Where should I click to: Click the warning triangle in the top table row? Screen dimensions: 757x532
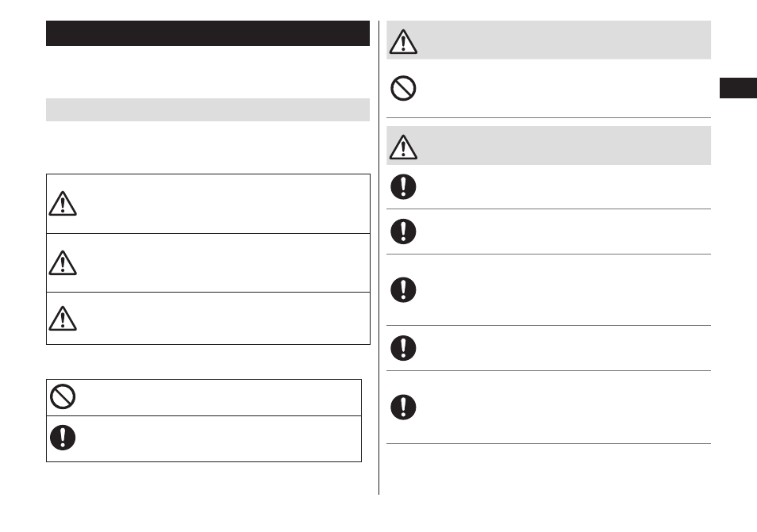(x=63, y=204)
